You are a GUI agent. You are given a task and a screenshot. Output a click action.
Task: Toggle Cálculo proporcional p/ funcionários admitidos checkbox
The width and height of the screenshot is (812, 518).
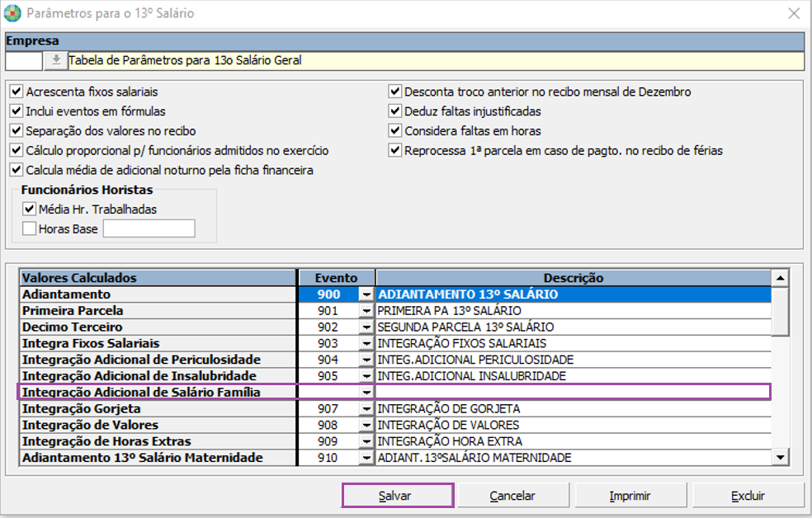pyautogui.click(x=17, y=151)
